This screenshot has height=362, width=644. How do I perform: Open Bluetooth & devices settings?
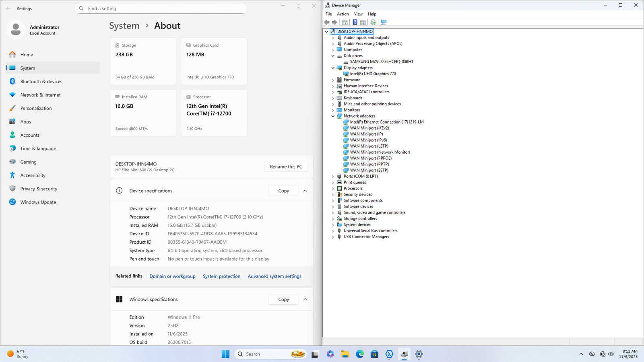[41, 82]
